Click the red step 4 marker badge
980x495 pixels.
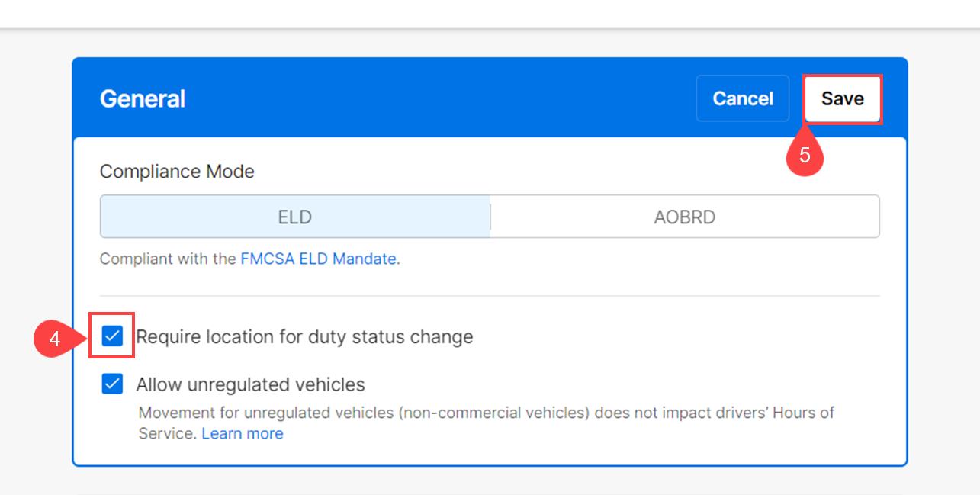tap(54, 339)
